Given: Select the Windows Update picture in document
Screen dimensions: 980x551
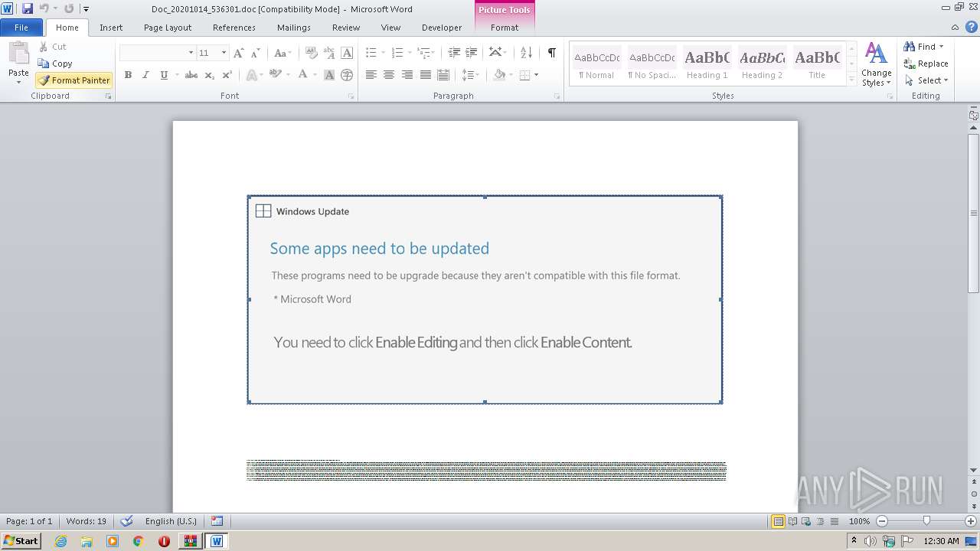Looking at the screenshot, I should click(x=485, y=299).
